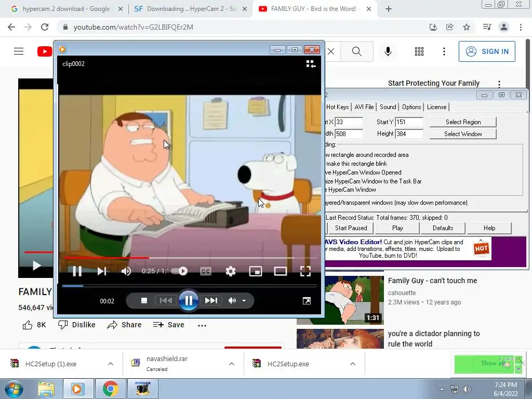
Task: Open the AVI File tab in HyperCam
Action: pos(364,107)
